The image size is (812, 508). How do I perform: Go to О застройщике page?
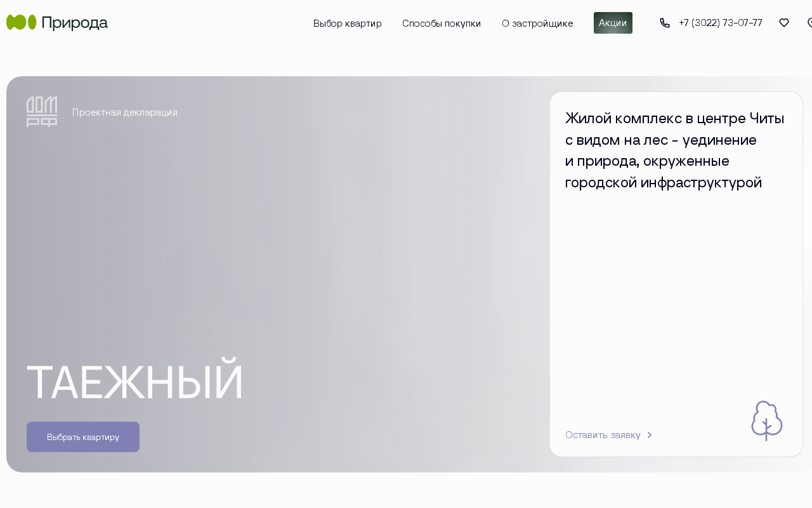[x=537, y=23]
